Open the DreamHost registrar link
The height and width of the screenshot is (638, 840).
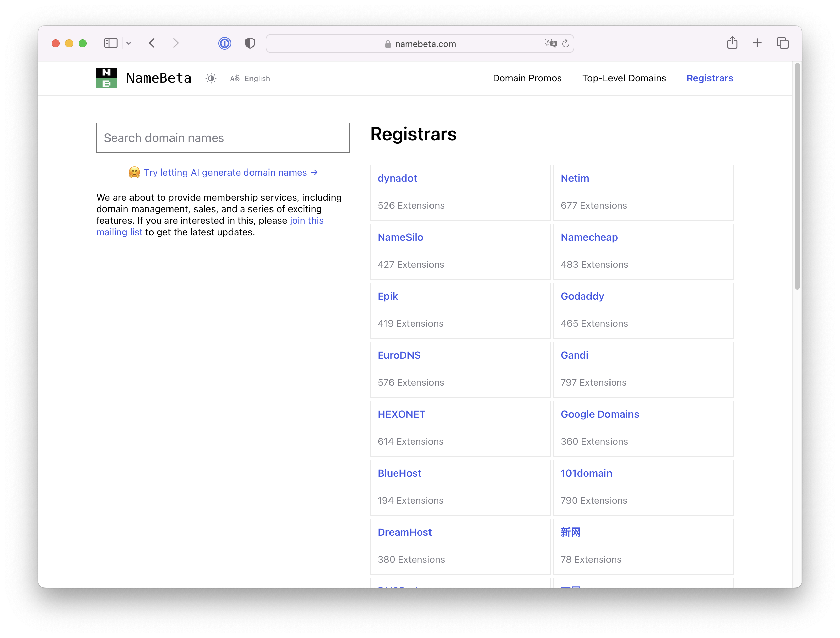pos(404,532)
